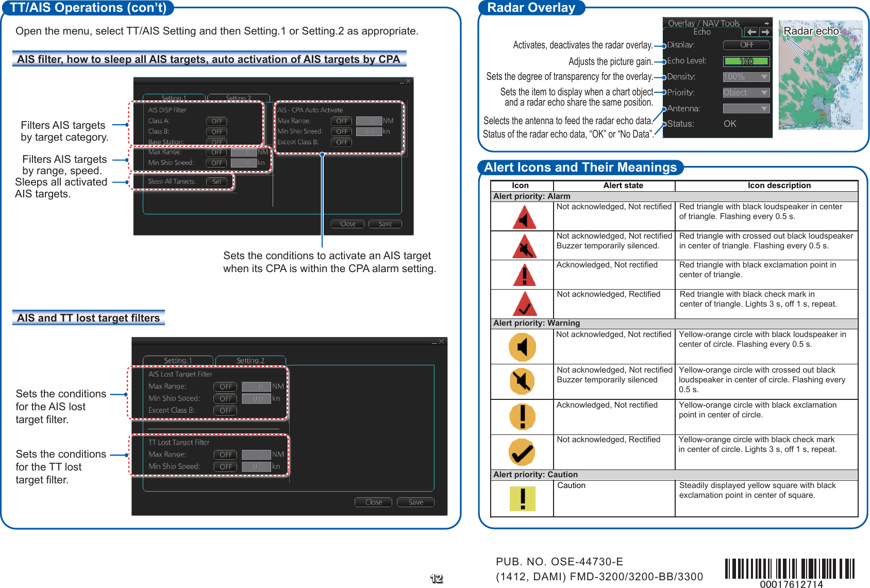Expand Overlay / NAV Tools panel menu arrow
Screen dimensions: 870x588
coord(766,23)
